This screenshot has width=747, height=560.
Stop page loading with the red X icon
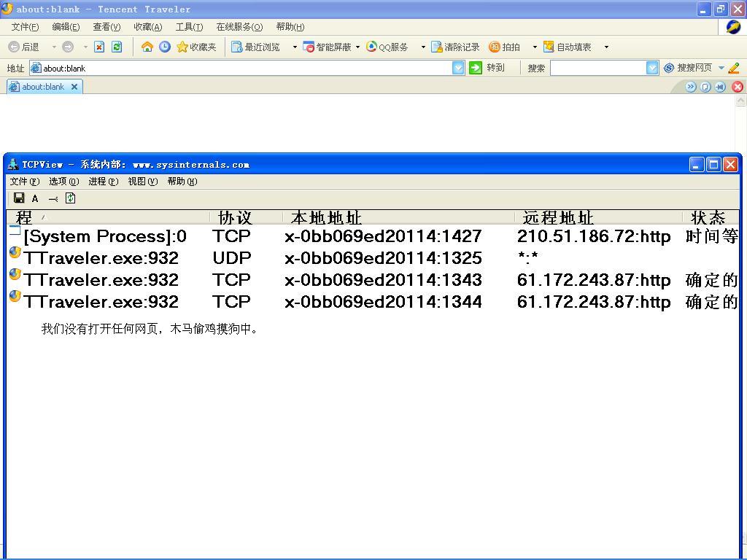point(99,47)
